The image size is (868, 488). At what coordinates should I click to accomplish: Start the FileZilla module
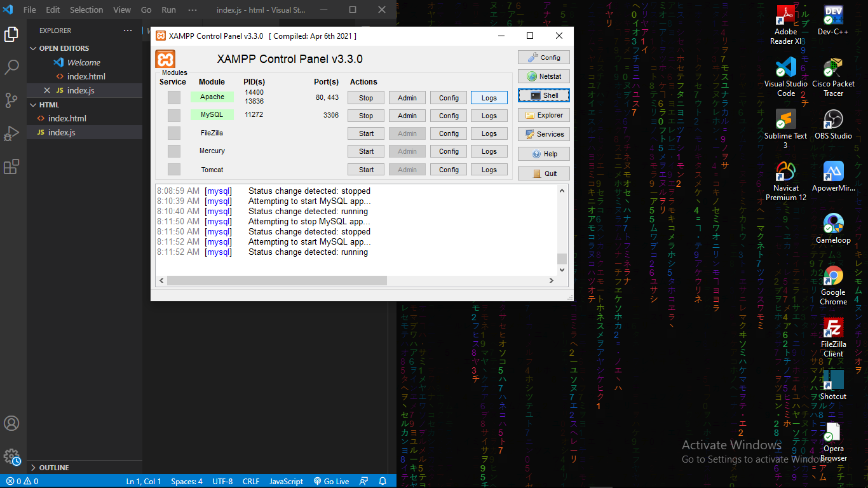366,133
